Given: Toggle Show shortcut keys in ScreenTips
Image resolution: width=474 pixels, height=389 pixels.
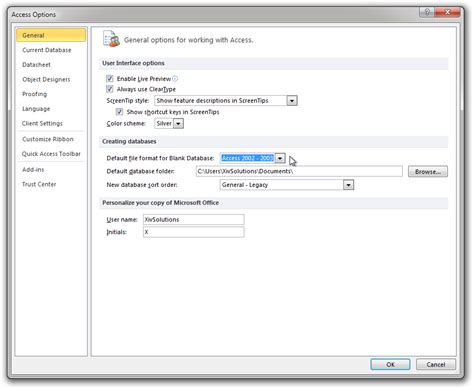Looking at the screenshot, I should (119, 112).
